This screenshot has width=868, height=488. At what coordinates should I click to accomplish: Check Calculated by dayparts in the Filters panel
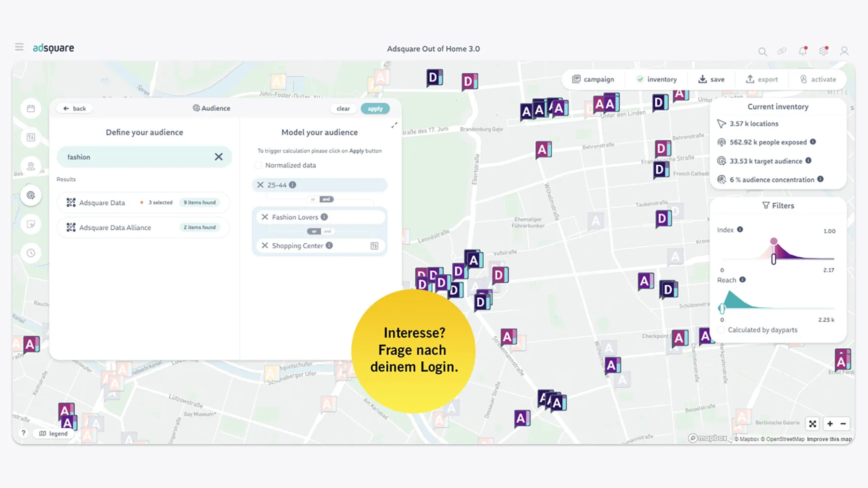720,330
